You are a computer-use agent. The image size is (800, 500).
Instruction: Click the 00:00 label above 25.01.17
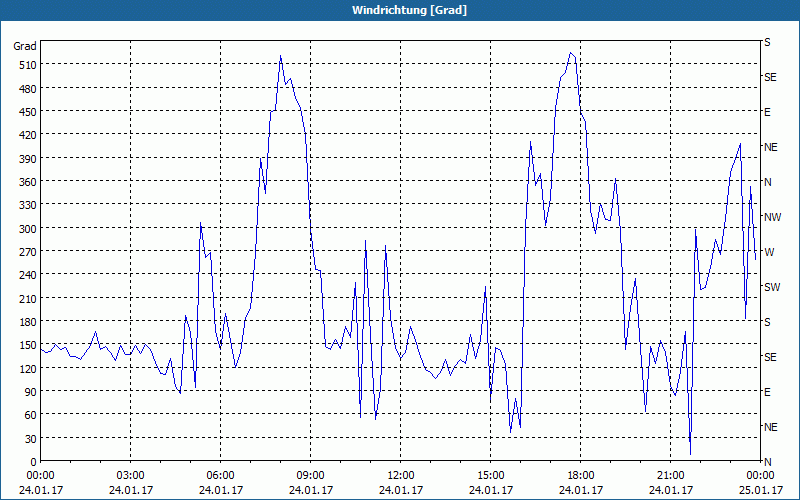[760, 476]
